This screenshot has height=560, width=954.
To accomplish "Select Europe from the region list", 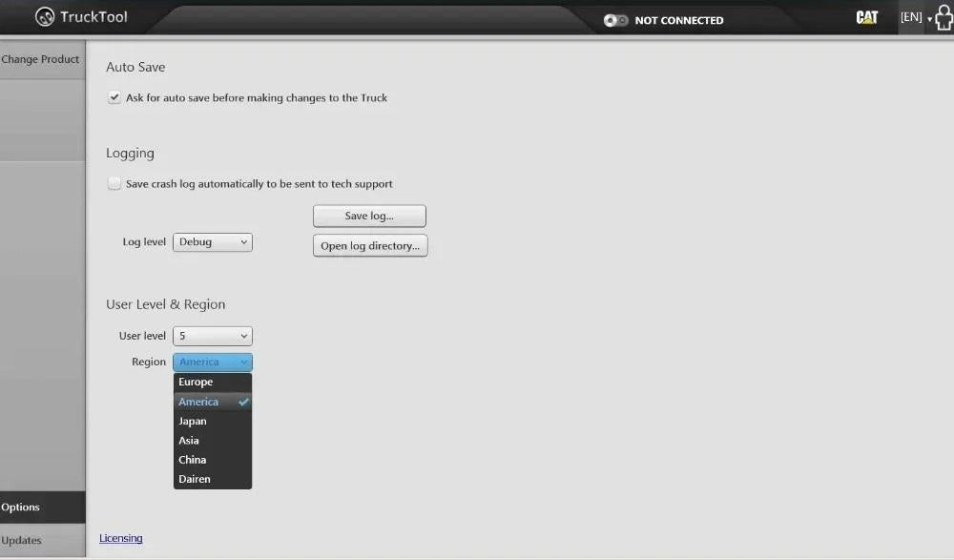I will click(213, 383).
